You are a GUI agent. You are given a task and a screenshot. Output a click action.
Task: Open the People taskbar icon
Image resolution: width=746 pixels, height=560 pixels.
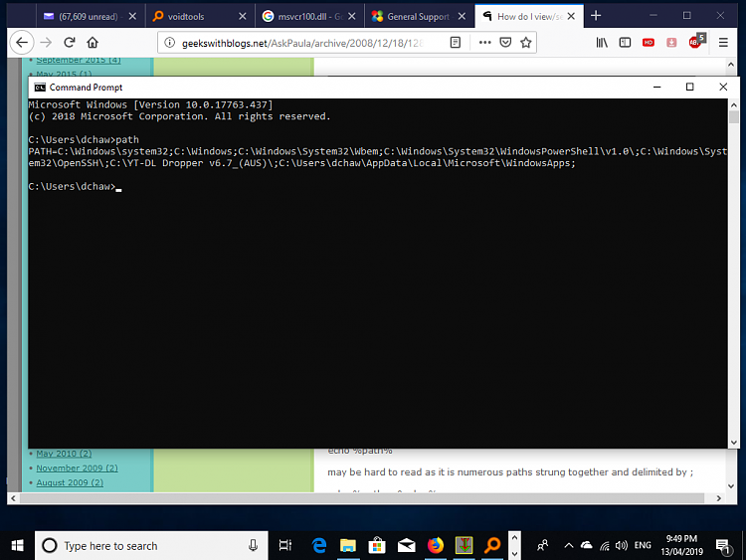[542, 545]
